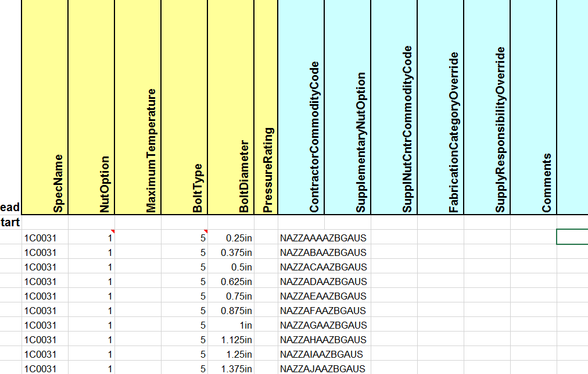This screenshot has height=374, width=588.
Task: Select BoltType value 5 in the 0.25in row
Action: (x=184, y=238)
